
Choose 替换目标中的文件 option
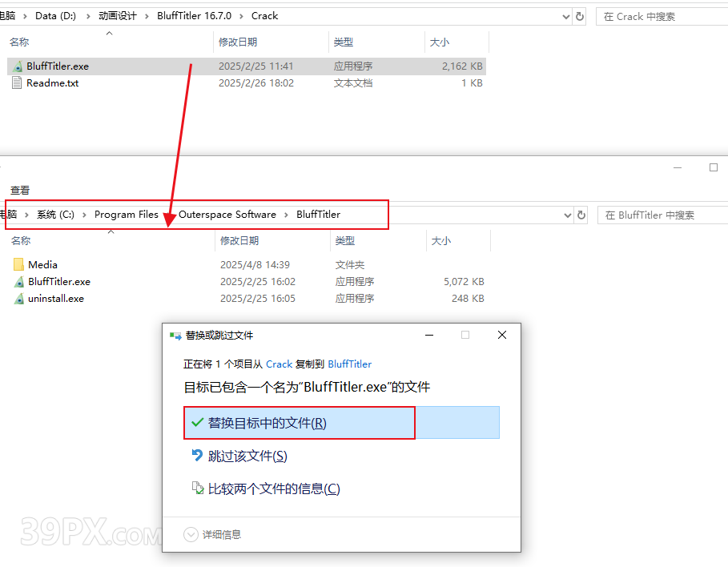[x=267, y=423]
